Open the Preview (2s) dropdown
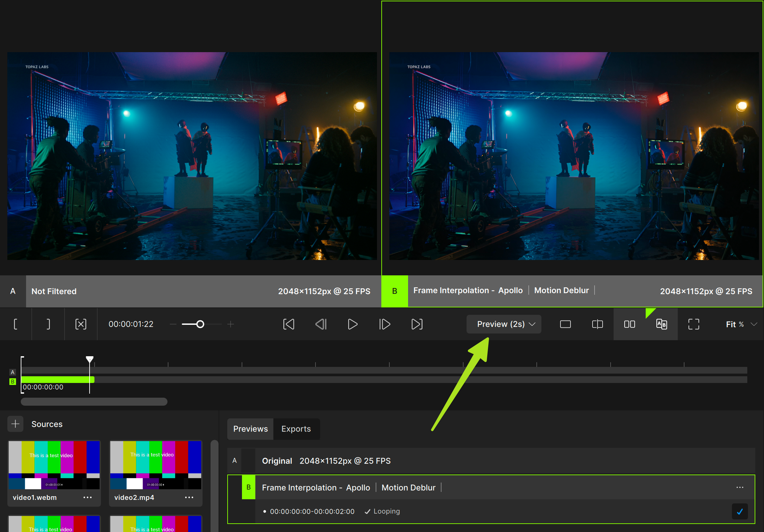Image resolution: width=764 pixels, height=532 pixels. (504, 324)
